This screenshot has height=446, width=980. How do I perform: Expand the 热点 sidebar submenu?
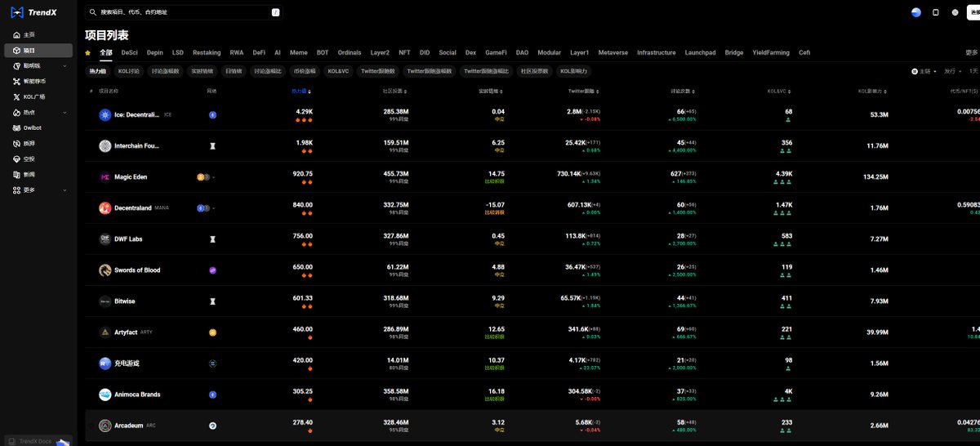coord(65,113)
